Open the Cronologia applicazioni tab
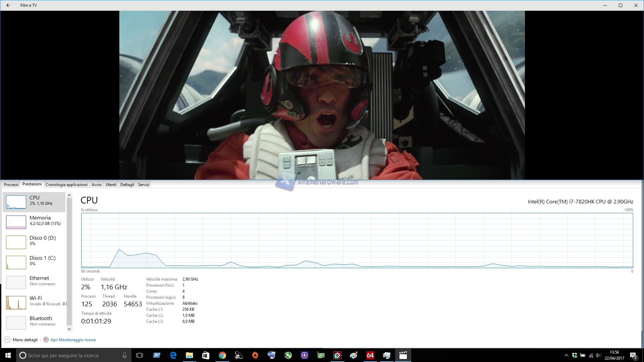Image resolution: width=644 pixels, height=362 pixels. 66,185
